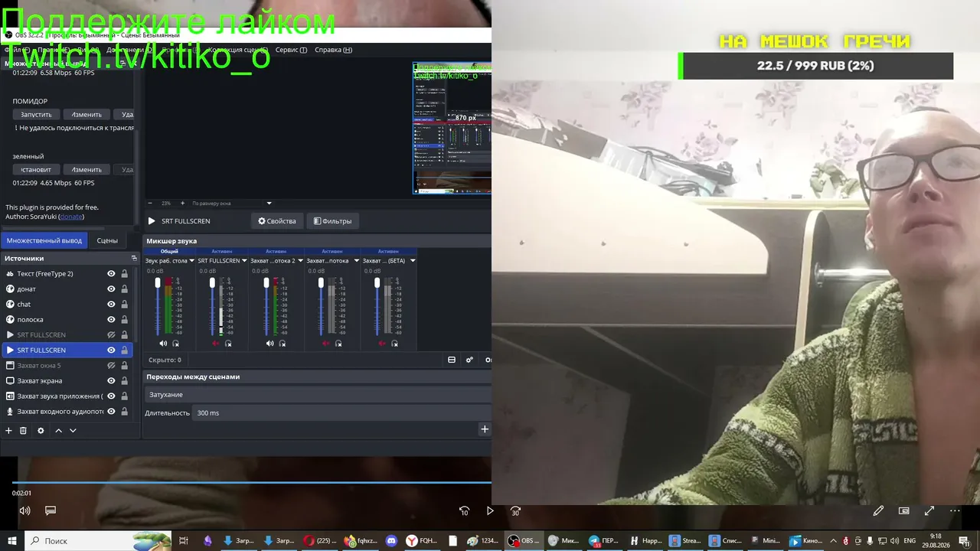Hide the полоска source

pos(111,320)
